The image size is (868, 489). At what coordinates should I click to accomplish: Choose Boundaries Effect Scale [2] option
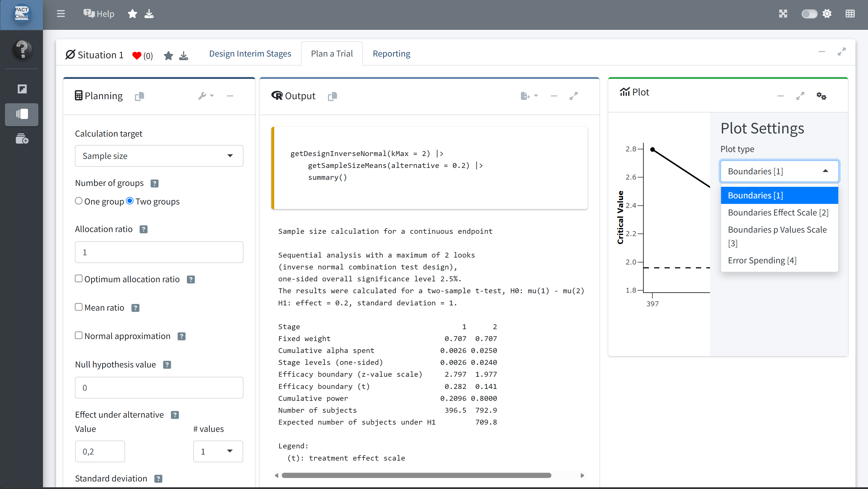pos(779,213)
